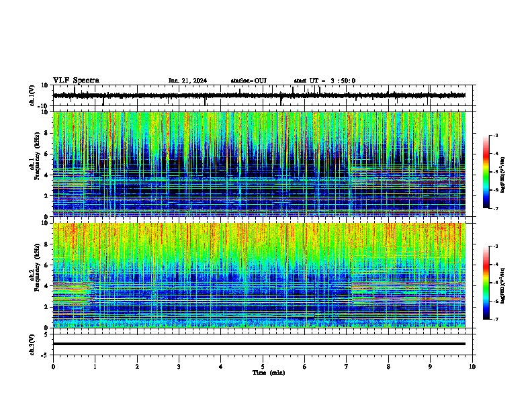Click the ch.1 spectrogram color bar
The image size is (532, 411).
pyautogui.click(x=486, y=172)
